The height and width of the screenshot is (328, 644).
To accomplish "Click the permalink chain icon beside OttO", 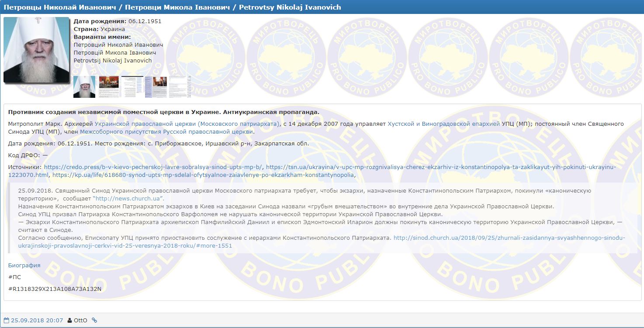I will pyautogui.click(x=94, y=320).
